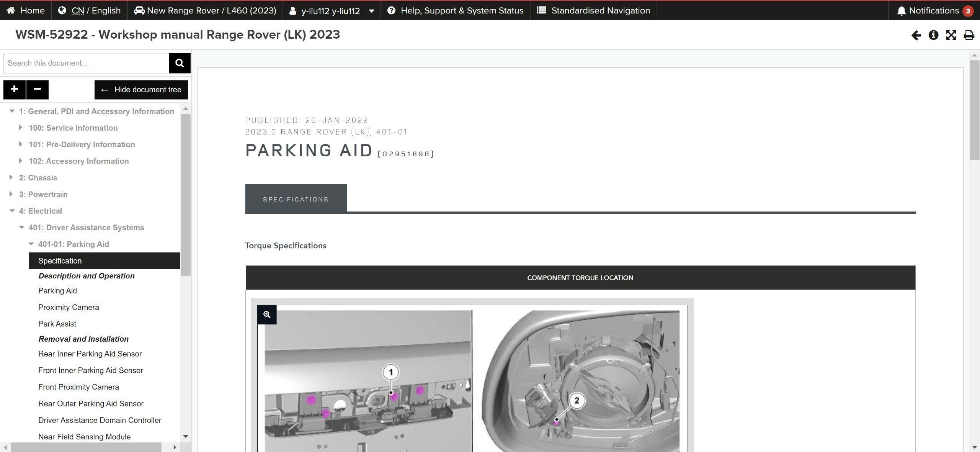View document information via the info icon
This screenshot has width=980, height=452.
pos(933,35)
